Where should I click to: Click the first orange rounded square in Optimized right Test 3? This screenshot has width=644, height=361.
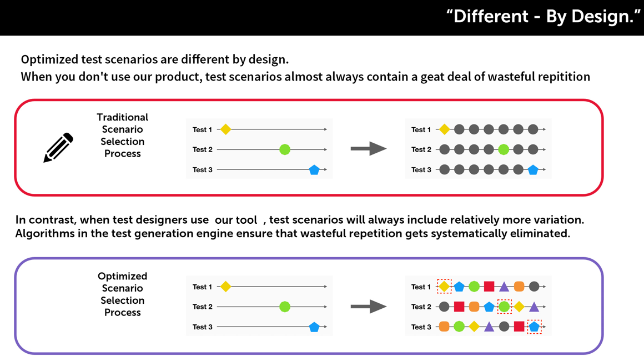pos(444,327)
